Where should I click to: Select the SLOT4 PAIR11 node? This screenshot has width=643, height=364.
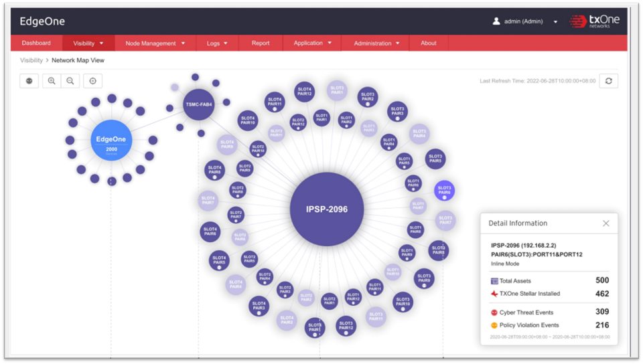coord(275,102)
